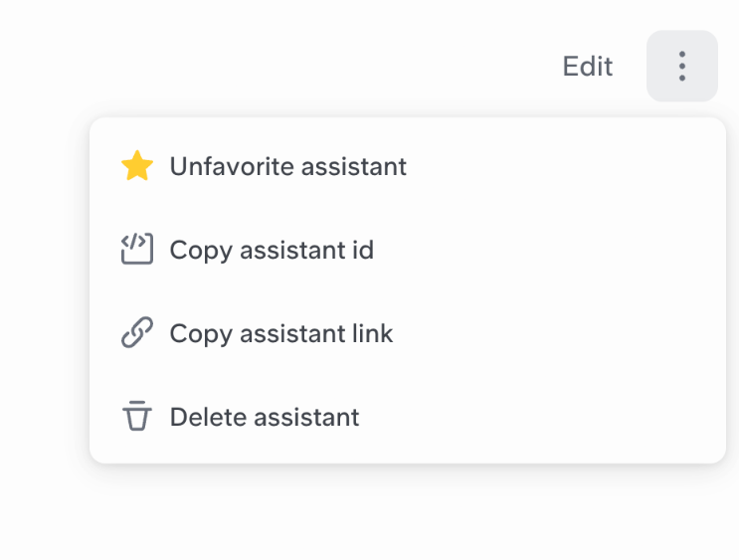Click the code snippet icon
Viewport: 739px width, 560px height.
(x=136, y=250)
